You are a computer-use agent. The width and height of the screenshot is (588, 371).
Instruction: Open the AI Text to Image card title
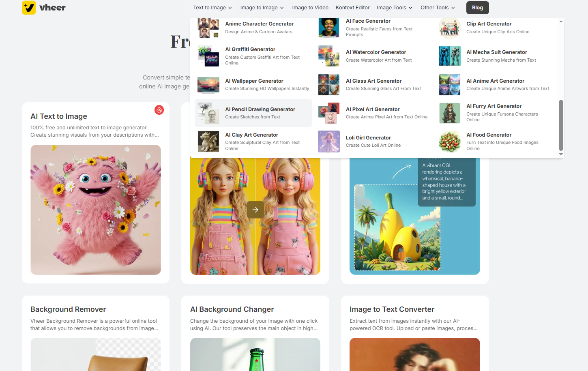(x=59, y=116)
